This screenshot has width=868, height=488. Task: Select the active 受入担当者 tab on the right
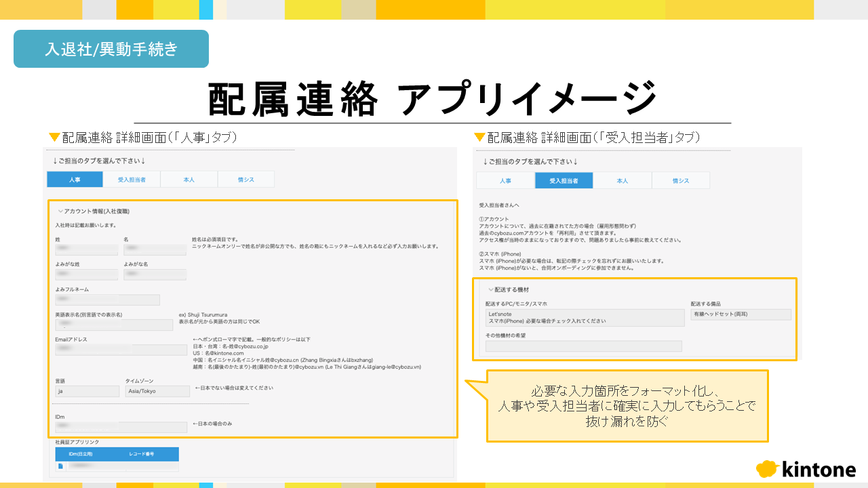(x=564, y=181)
